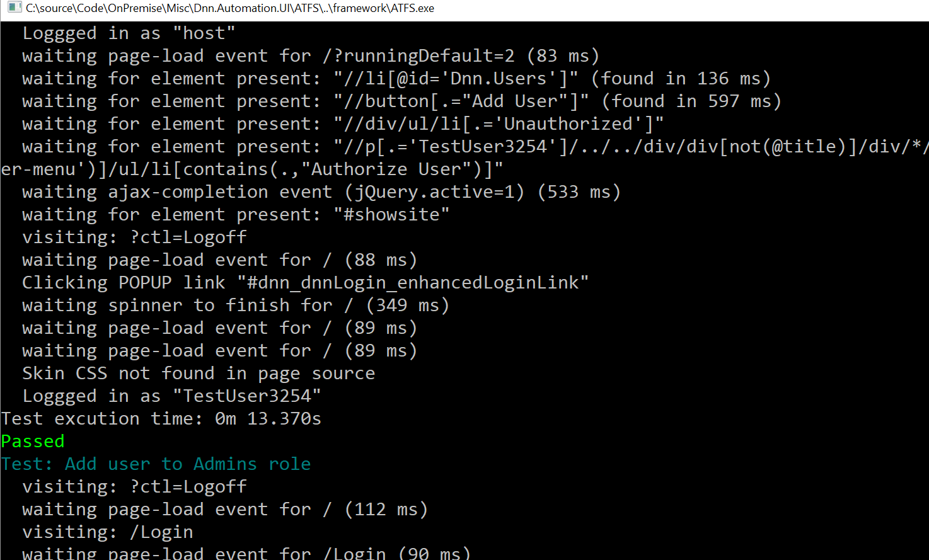The width and height of the screenshot is (929, 560).
Task: Click the "#showsite" element selector text
Action: click(x=396, y=214)
